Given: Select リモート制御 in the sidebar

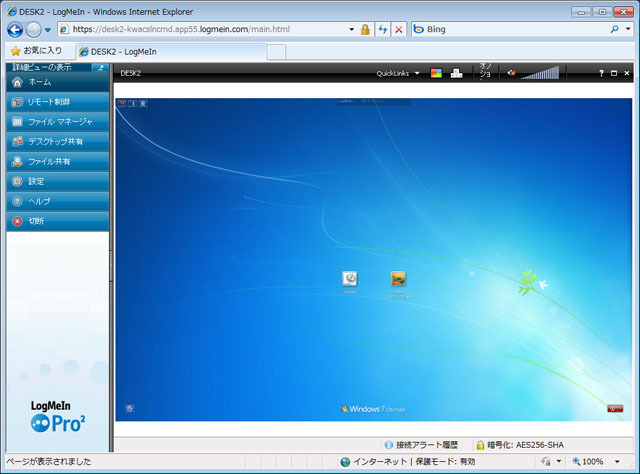Looking at the screenshot, I should [58, 102].
